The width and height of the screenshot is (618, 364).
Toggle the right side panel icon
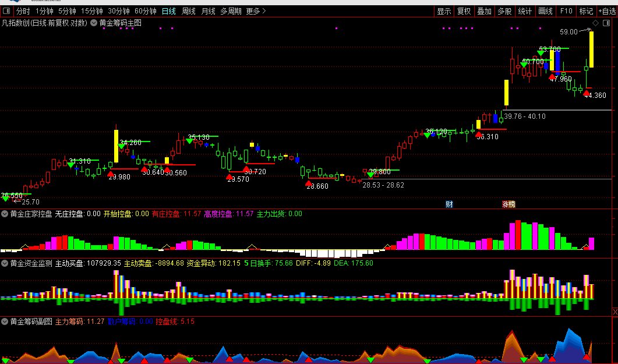606,23
